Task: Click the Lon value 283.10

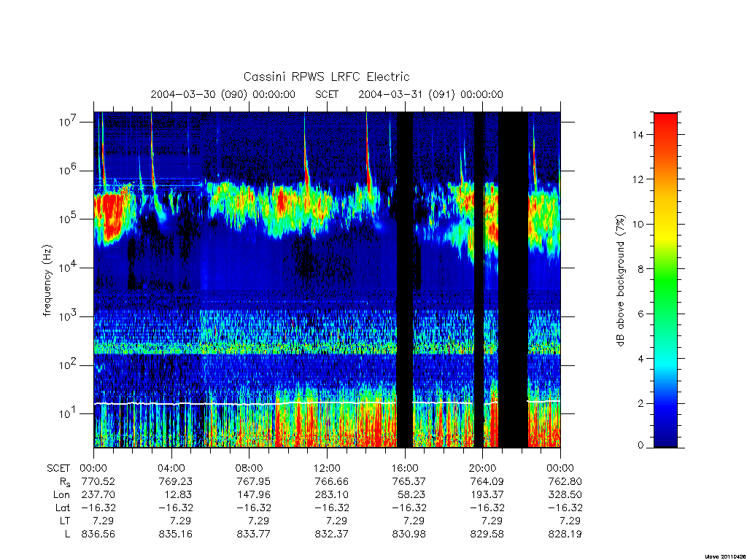Action: [x=331, y=495]
